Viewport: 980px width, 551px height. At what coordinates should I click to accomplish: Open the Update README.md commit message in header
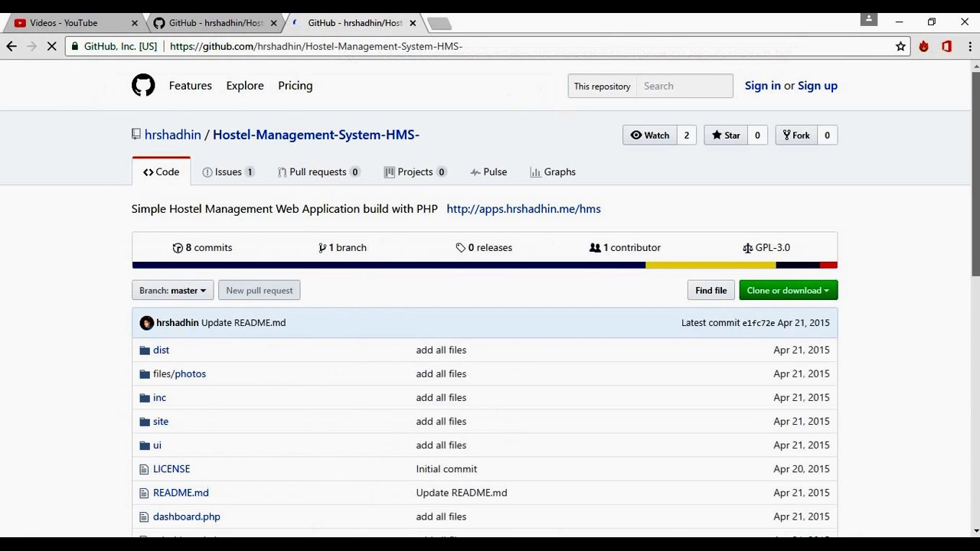tap(243, 323)
